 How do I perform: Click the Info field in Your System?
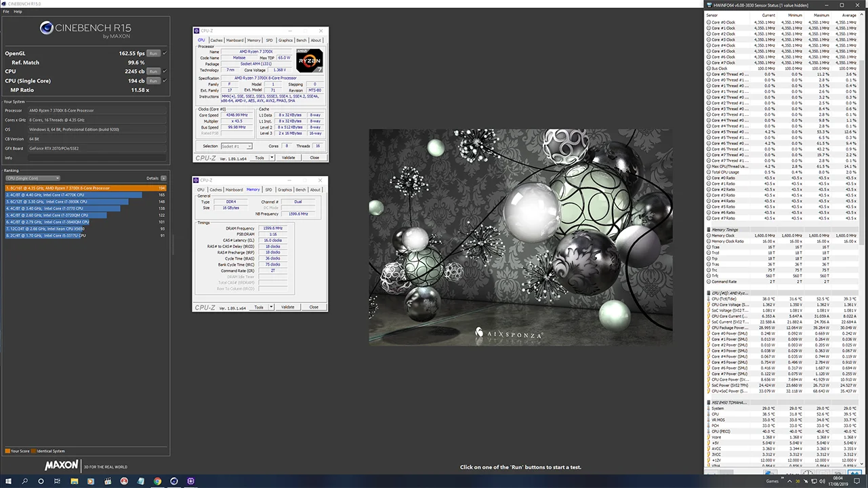click(x=97, y=158)
